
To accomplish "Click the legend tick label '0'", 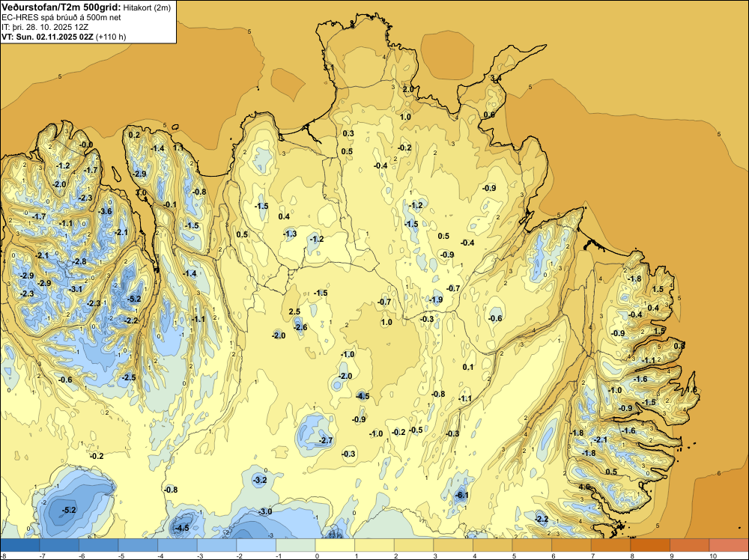I will (x=317, y=556).
